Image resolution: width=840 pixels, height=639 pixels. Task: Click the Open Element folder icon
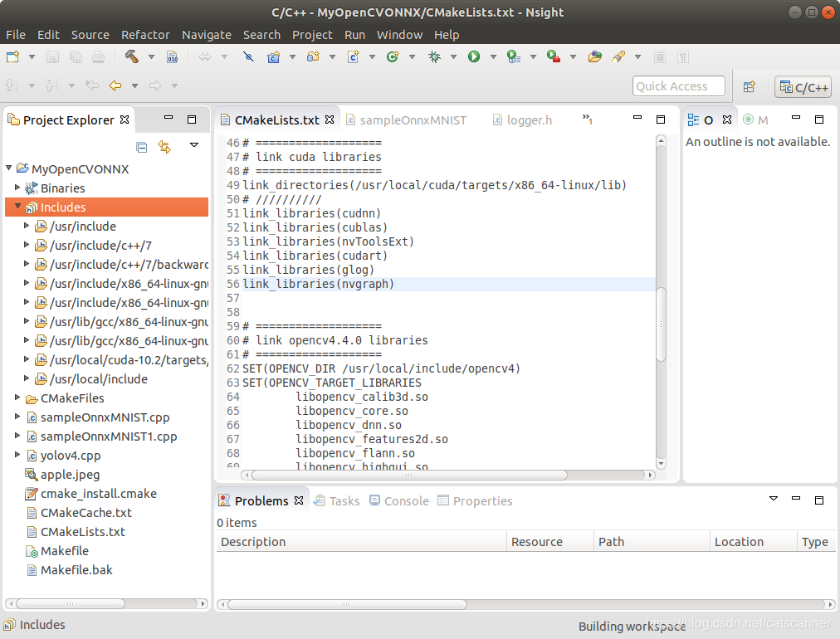point(594,56)
